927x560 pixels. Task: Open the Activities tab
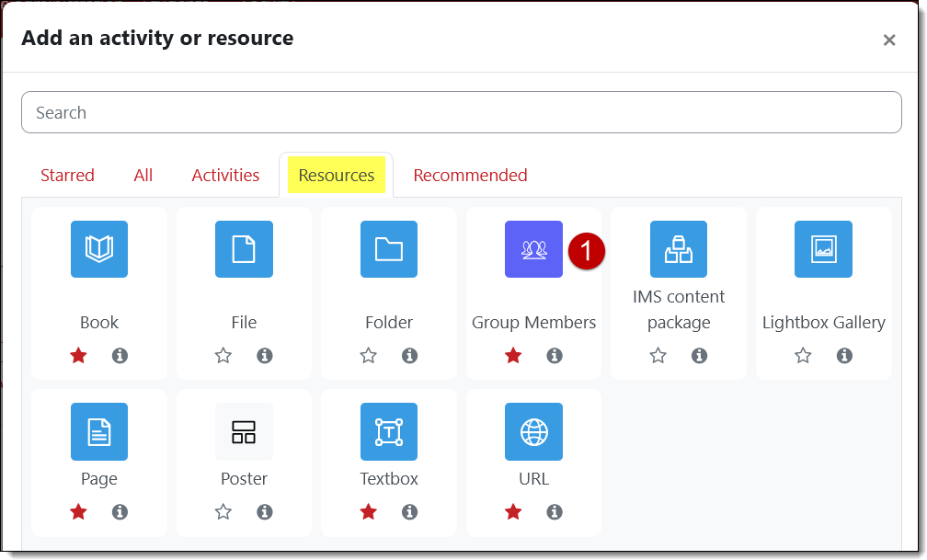[x=226, y=175]
